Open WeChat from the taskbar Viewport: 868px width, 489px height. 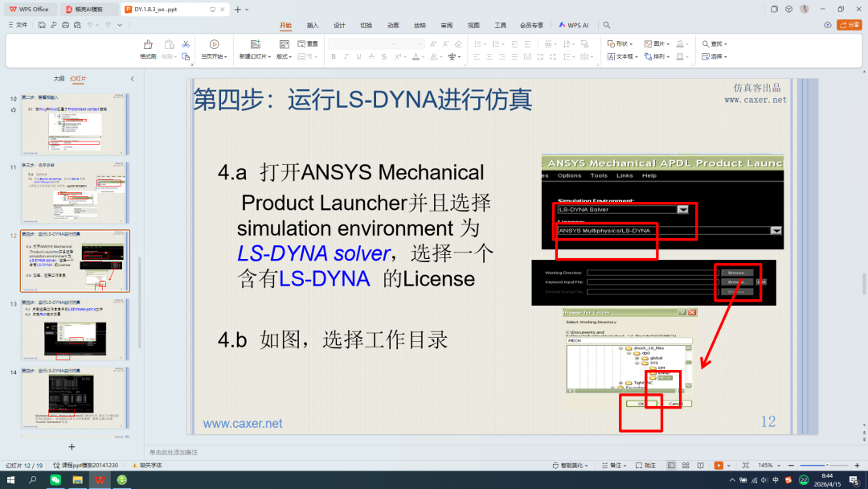pyautogui.click(x=55, y=480)
